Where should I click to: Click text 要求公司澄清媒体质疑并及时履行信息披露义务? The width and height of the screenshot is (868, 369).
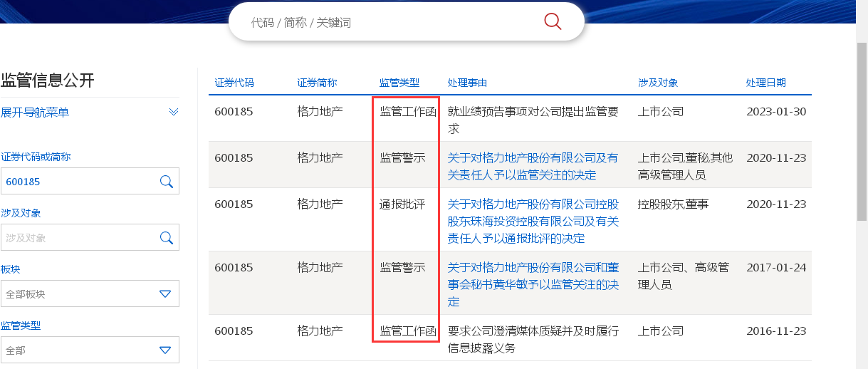tap(533, 339)
